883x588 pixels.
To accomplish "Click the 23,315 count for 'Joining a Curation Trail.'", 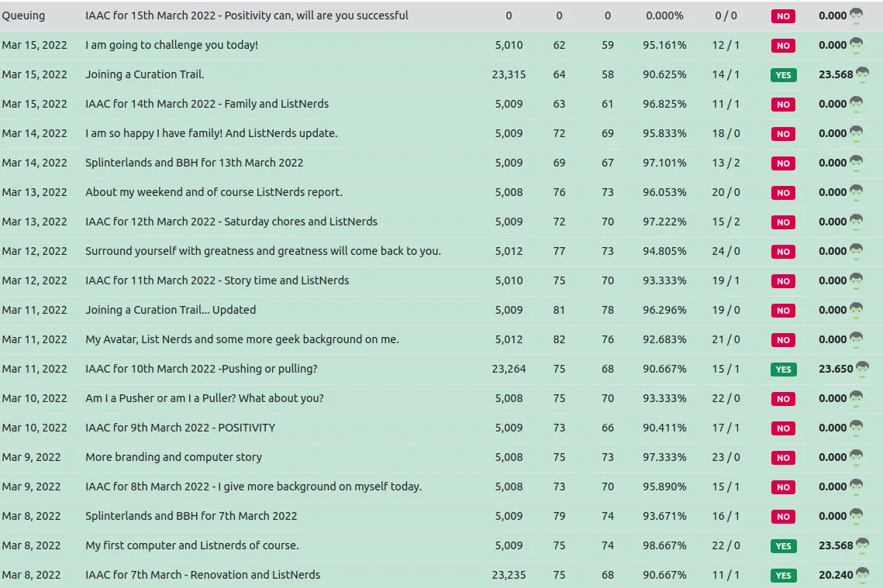I will click(509, 74).
